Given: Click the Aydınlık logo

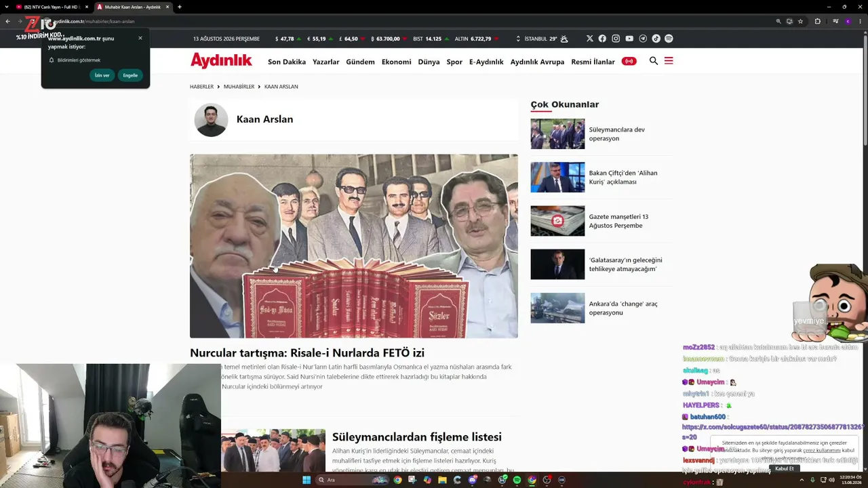Looking at the screenshot, I should (x=221, y=61).
